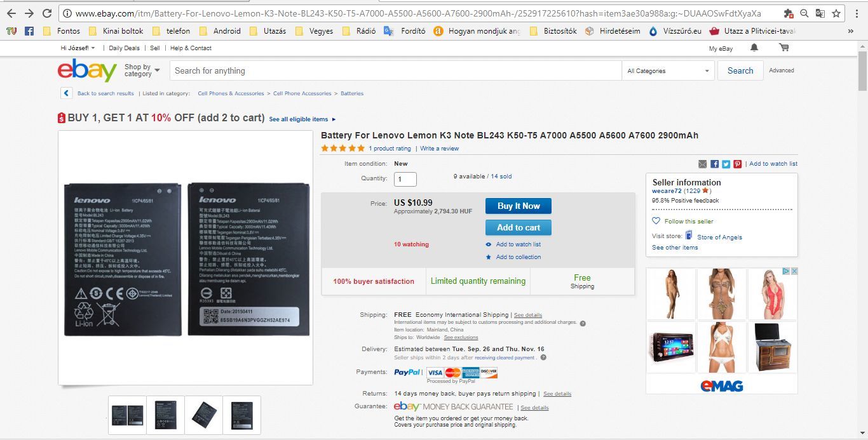Click See other items link
The image size is (868, 440).
pyautogui.click(x=675, y=248)
